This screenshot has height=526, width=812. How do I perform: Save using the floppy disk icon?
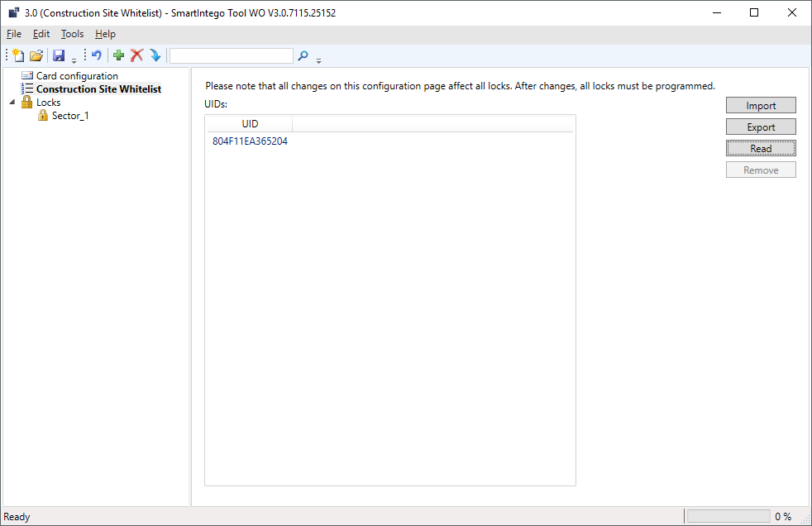pyautogui.click(x=59, y=55)
